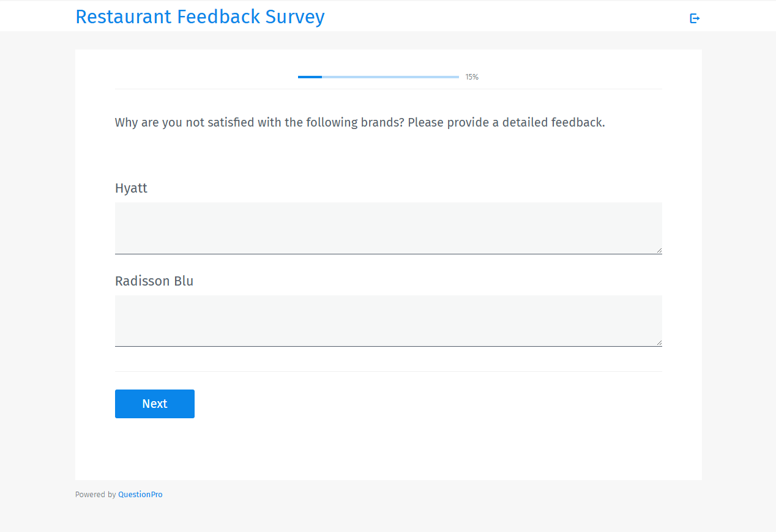
Task: Click the 15% progress percentage label
Action: (471, 77)
